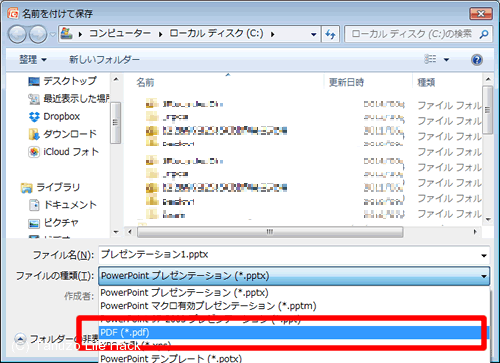Click the refresh button next to the address bar

tap(330, 34)
